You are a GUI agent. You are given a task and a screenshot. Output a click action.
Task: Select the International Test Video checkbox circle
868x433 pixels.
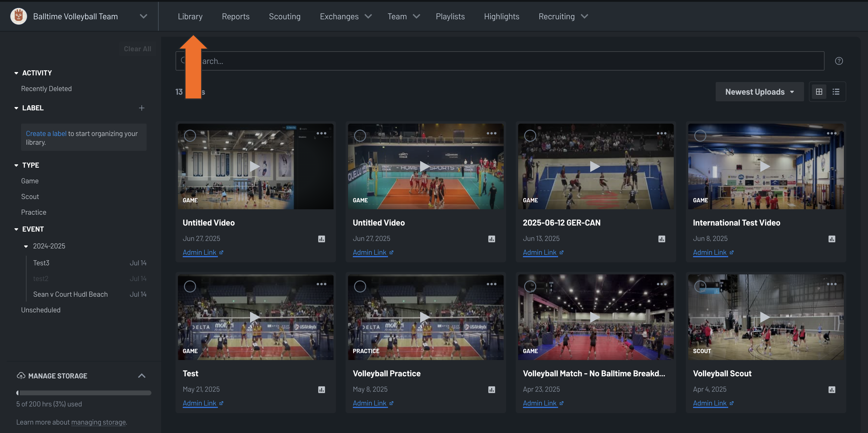pos(700,136)
